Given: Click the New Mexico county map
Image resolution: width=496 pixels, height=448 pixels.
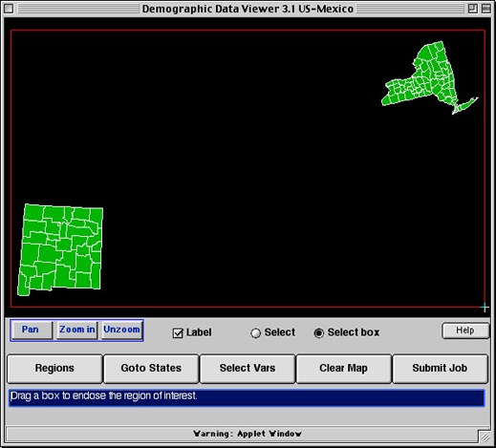Looking at the screenshot, I should click(60, 250).
